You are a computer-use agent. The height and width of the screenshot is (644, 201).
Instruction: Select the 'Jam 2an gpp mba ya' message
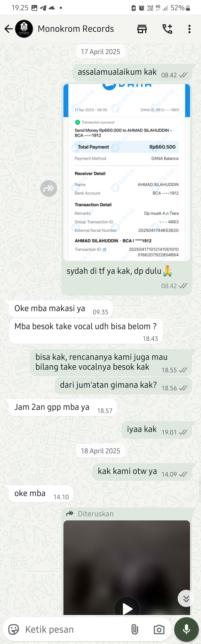(63, 408)
